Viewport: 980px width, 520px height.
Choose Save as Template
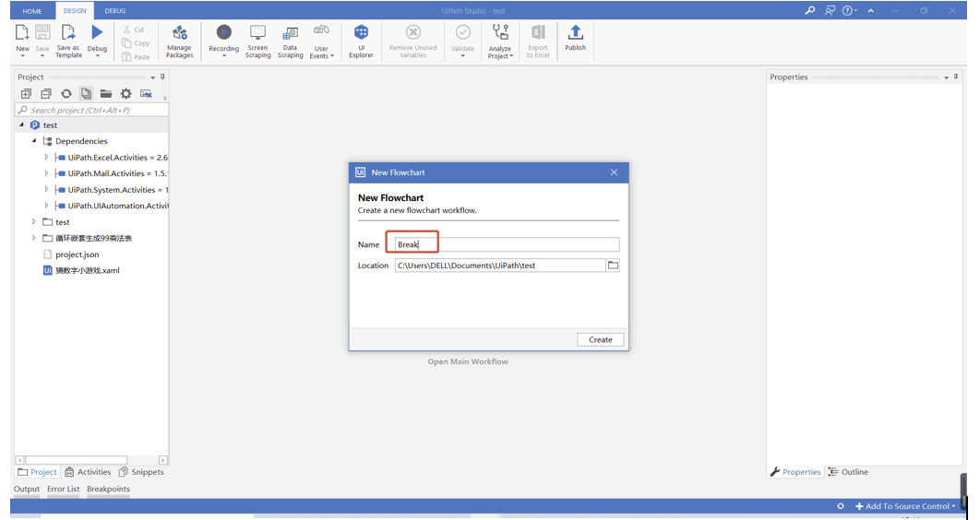pos(68,41)
